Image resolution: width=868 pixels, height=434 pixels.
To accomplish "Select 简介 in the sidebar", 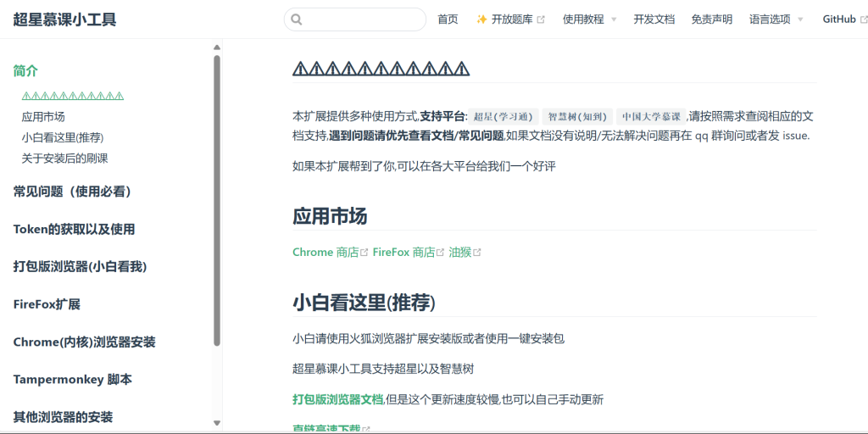I will point(25,71).
